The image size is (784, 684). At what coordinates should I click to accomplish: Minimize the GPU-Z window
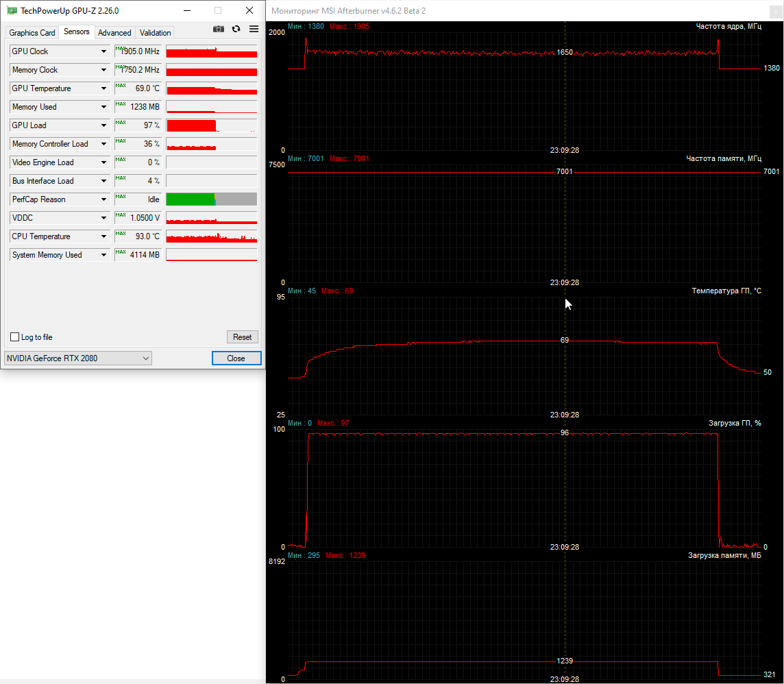coord(187,10)
